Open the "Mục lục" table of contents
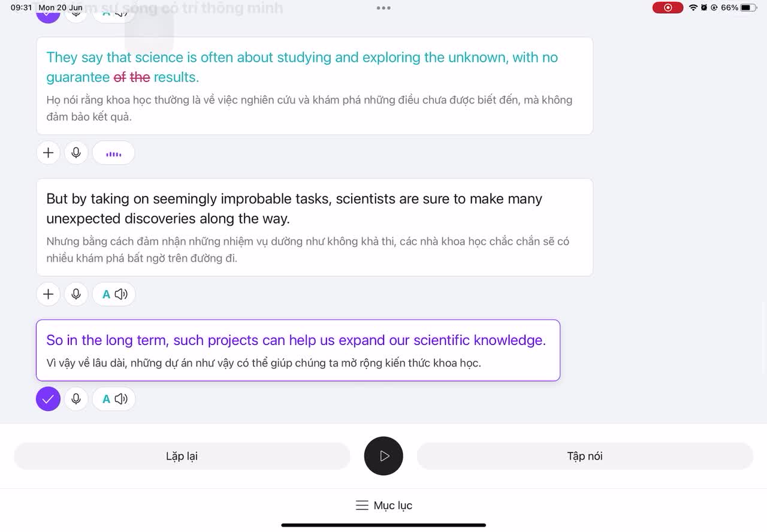The width and height of the screenshot is (767, 532). tap(383, 506)
